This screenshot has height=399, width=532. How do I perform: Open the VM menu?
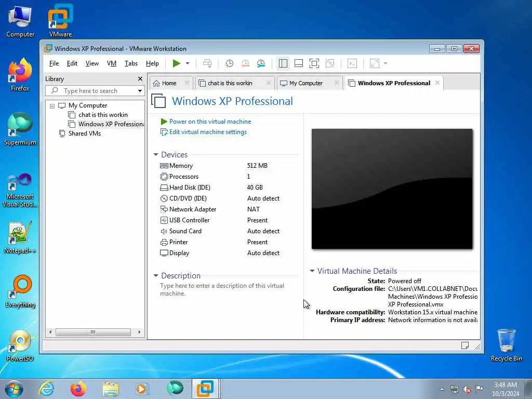pos(112,63)
